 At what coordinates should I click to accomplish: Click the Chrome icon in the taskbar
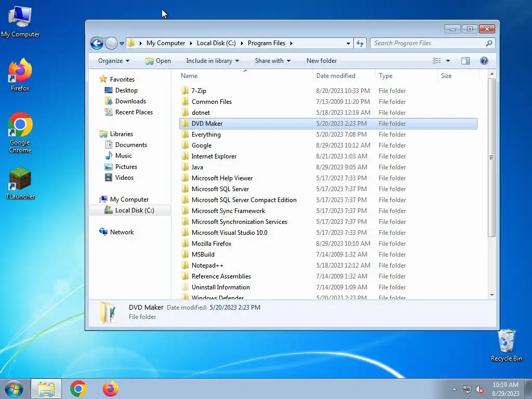[x=78, y=389]
